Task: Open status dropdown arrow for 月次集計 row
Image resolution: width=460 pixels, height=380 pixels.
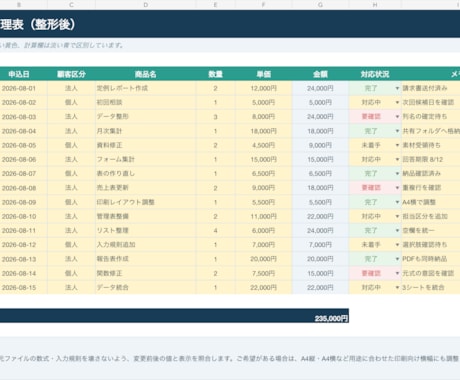Action: 397,131
